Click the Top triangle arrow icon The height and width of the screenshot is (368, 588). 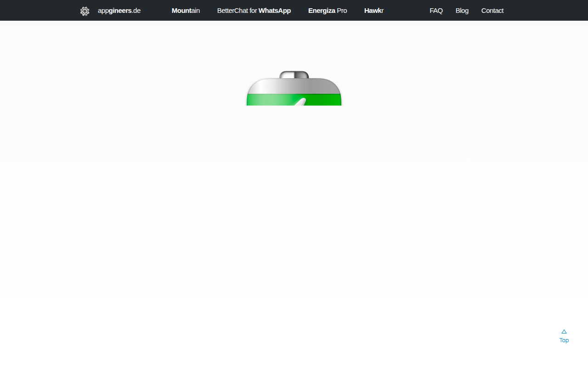[564, 332]
